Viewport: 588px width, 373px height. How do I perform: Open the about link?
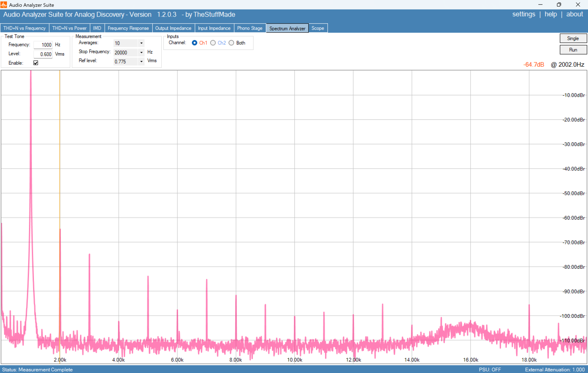[x=575, y=14]
